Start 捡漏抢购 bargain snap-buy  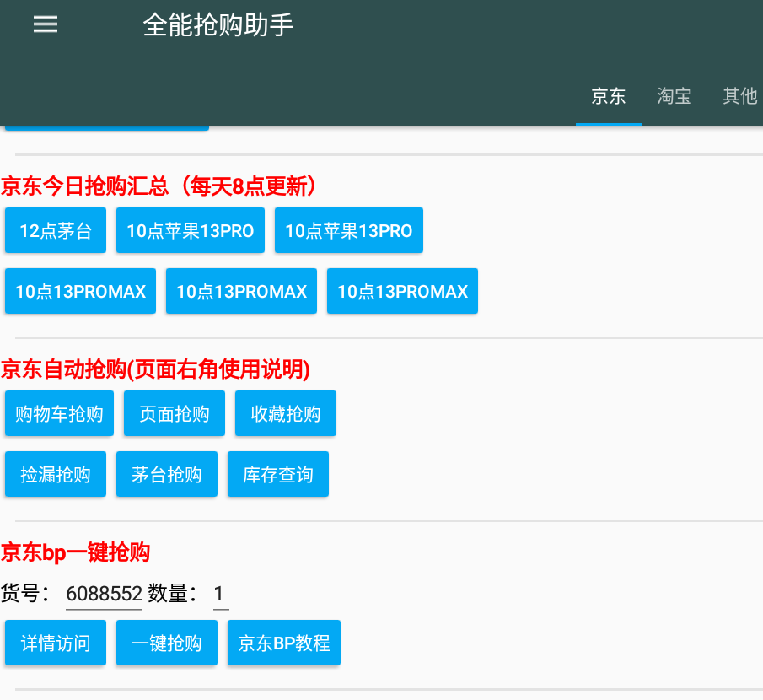(x=55, y=474)
